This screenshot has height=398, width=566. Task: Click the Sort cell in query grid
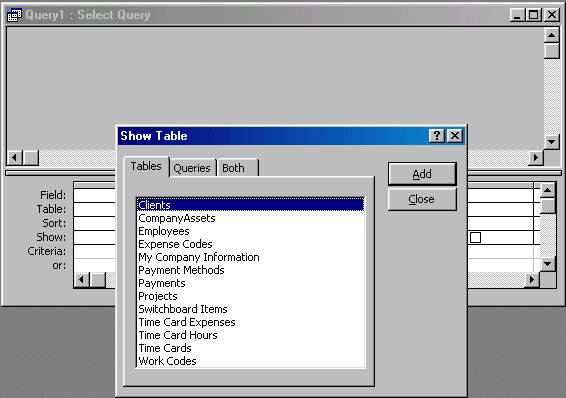(x=95, y=223)
